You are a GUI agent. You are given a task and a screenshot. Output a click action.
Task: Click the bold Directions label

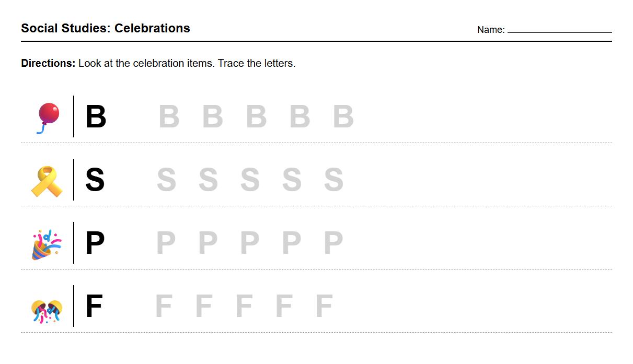pyautogui.click(x=48, y=63)
